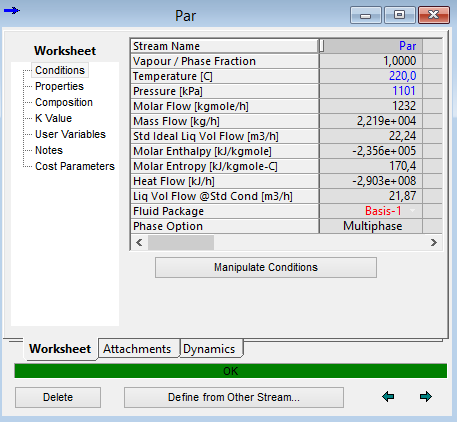
Task: Click the blue stream arrow icon in title bar
Action: [12, 11]
